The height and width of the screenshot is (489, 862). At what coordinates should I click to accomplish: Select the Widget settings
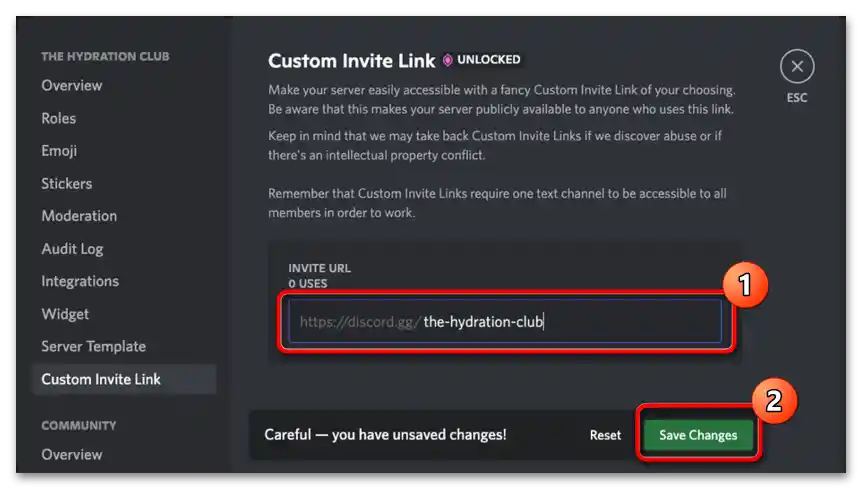65,314
